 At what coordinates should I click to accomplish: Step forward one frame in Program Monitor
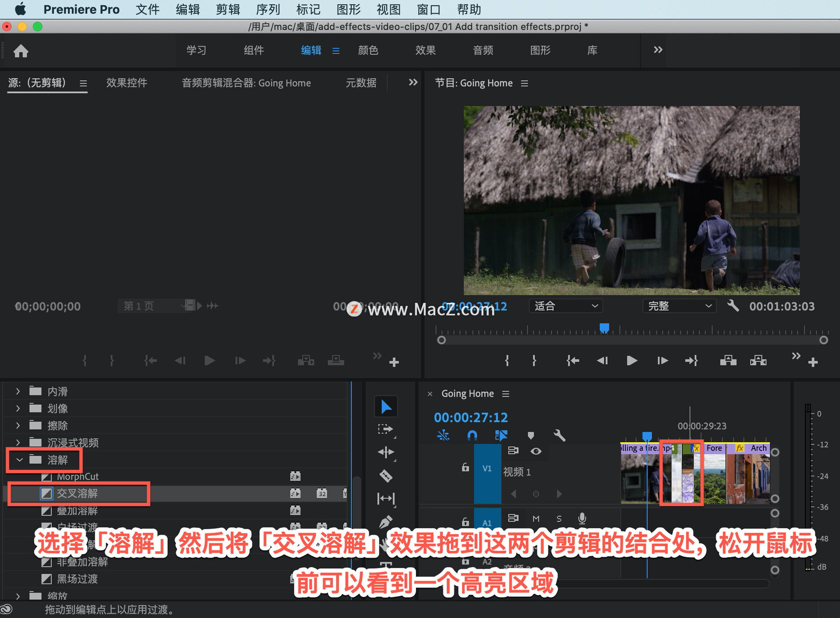(662, 361)
